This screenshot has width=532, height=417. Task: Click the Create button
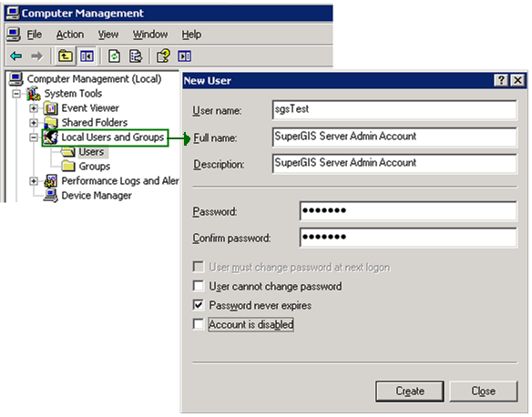coord(410,391)
